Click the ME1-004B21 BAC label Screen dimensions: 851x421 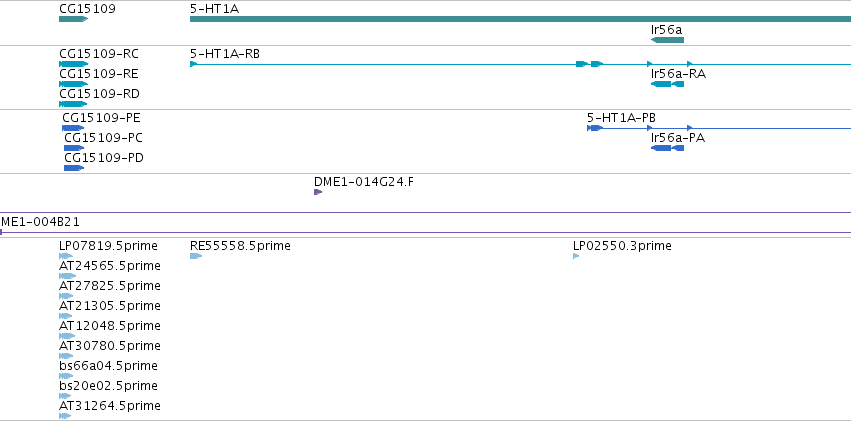coord(40,222)
